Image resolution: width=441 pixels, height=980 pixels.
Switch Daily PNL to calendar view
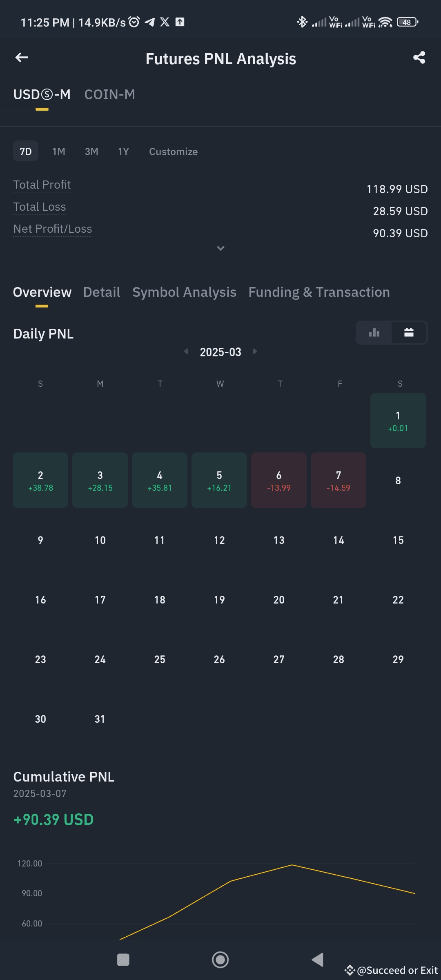409,332
